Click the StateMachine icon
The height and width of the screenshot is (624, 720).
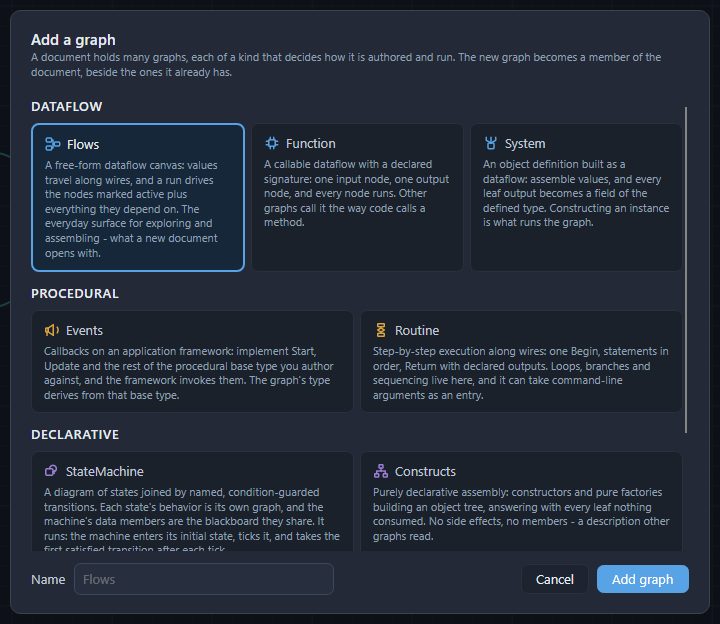point(51,471)
